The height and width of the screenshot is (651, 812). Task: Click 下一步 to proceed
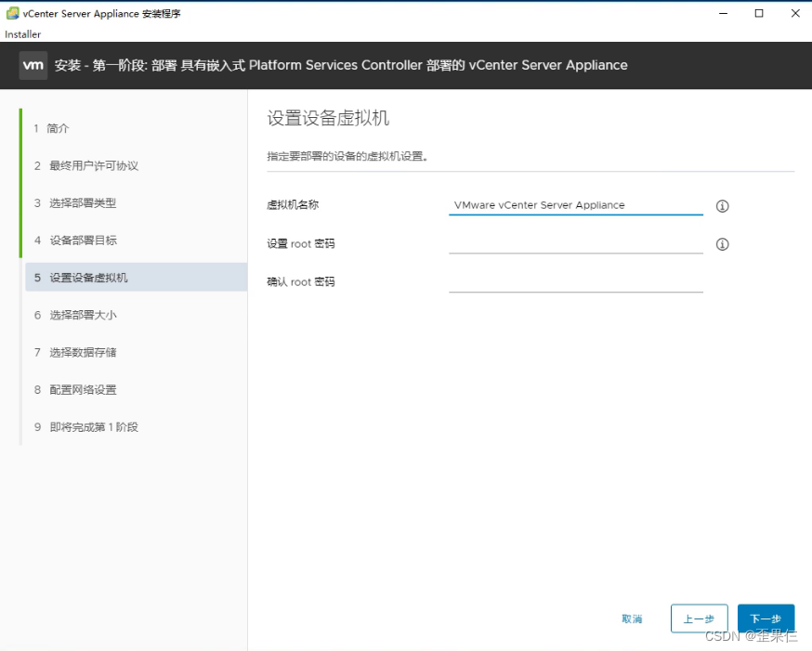(x=766, y=618)
